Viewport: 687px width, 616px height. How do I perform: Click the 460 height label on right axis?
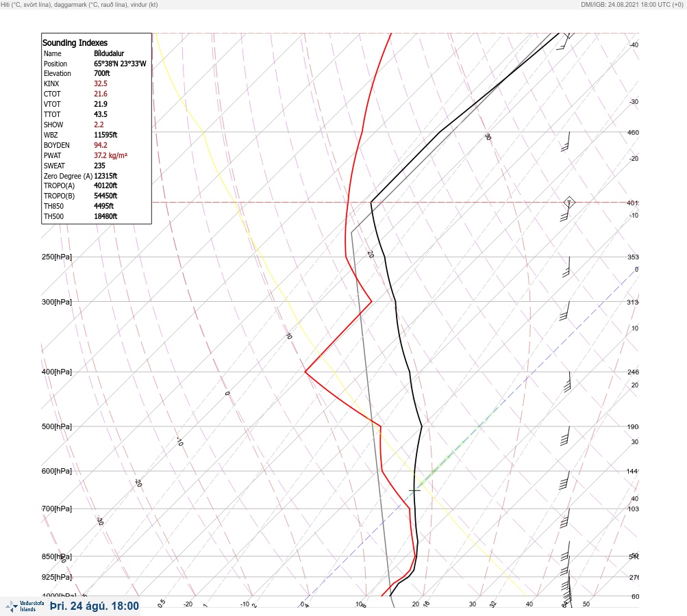[x=633, y=132]
